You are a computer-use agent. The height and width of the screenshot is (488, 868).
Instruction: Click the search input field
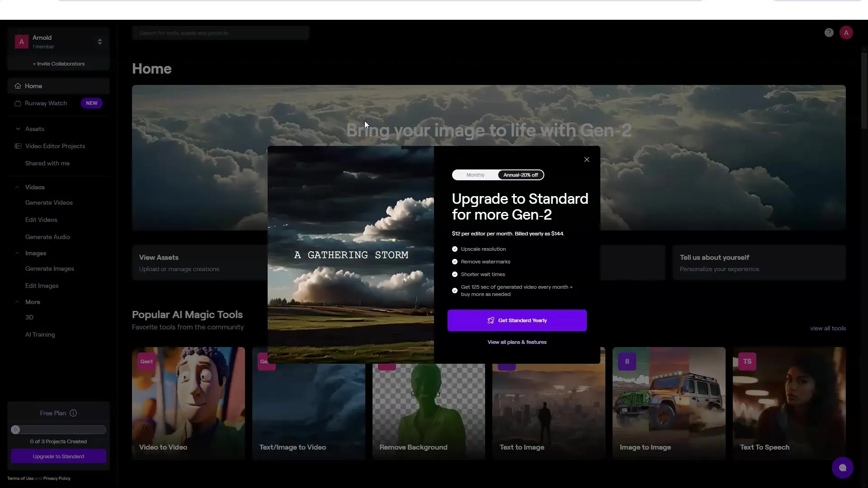[221, 33]
